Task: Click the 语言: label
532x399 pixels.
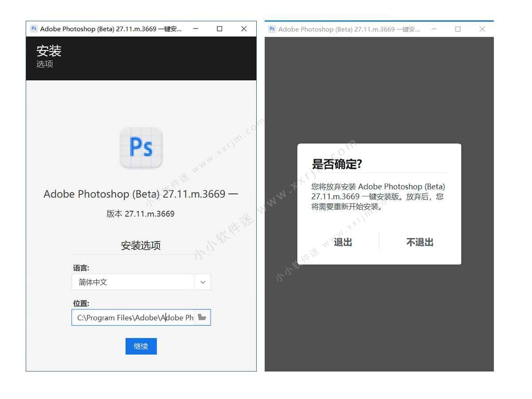Action: [81, 268]
